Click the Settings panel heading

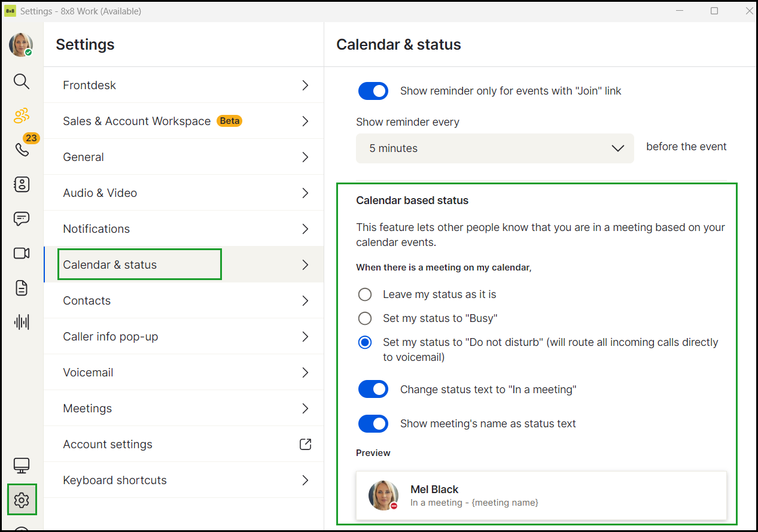coord(85,44)
